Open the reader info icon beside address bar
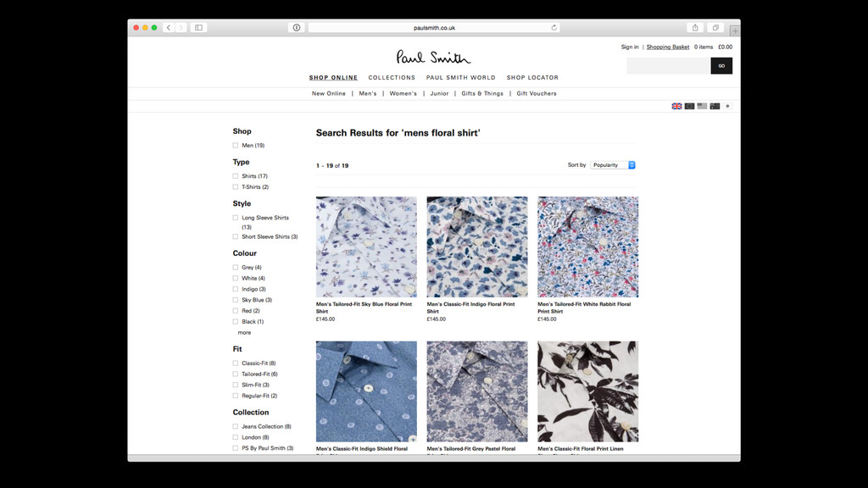This screenshot has width=868, height=488. click(296, 28)
